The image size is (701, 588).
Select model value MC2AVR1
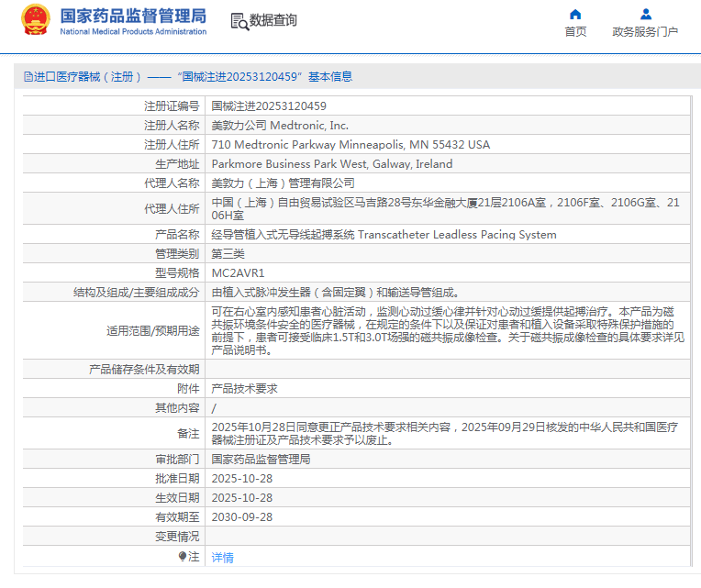point(238,273)
